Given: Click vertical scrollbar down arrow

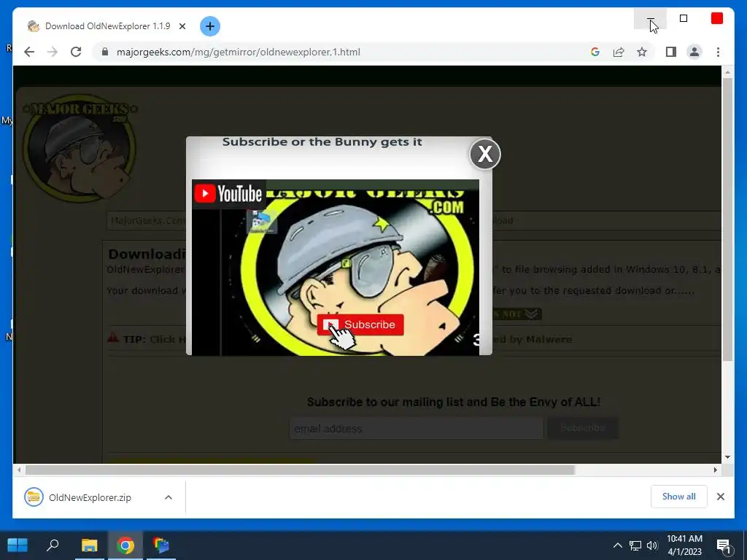Looking at the screenshot, I should [727, 457].
